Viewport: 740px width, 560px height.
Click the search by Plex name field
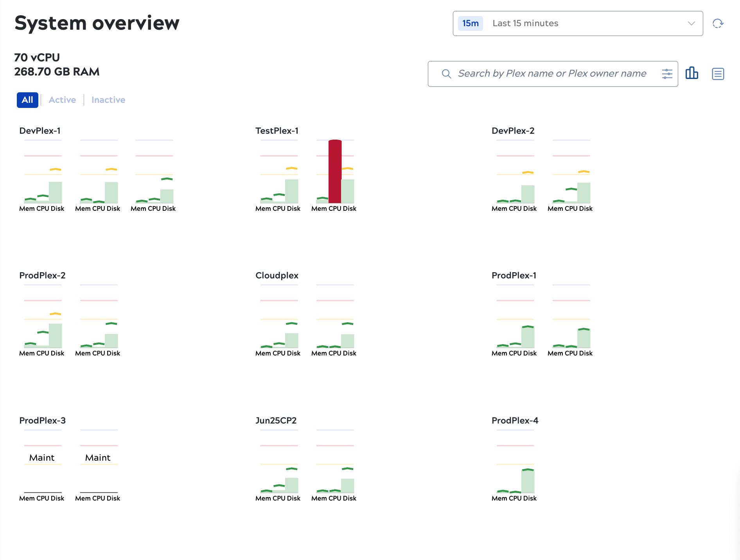click(548, 74)
